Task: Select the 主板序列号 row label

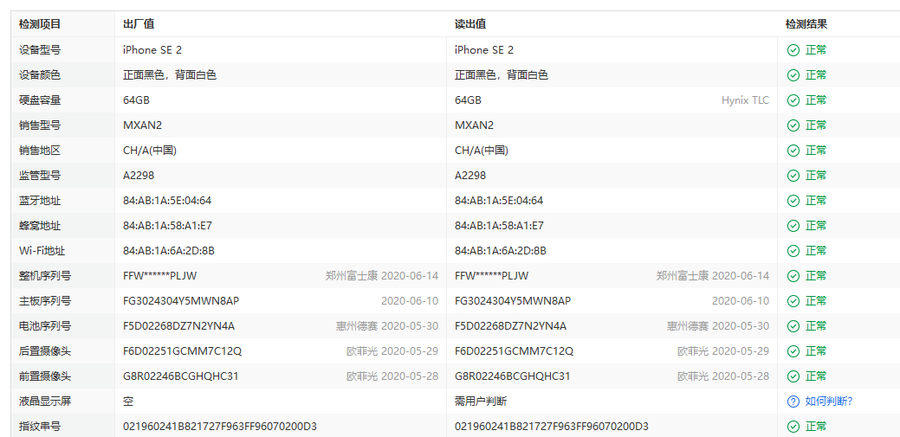Action: tap(45, 301)
